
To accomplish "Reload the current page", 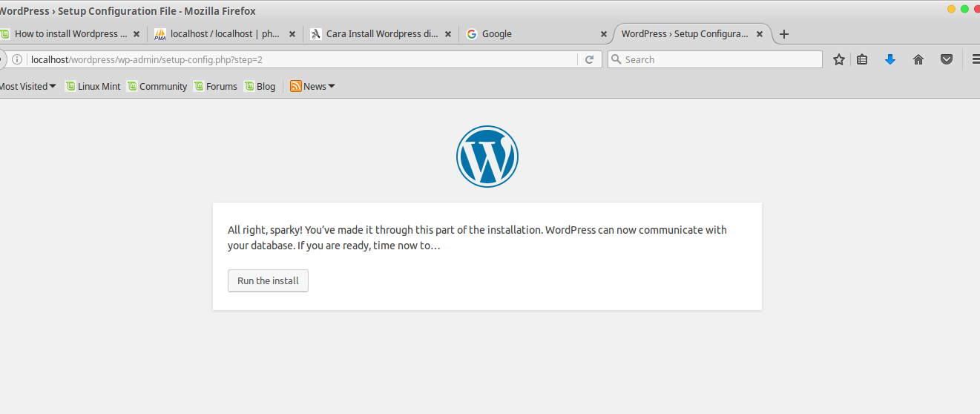I will click(x=589, y=59).
